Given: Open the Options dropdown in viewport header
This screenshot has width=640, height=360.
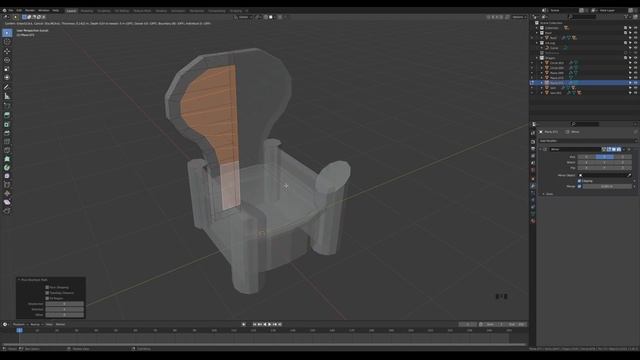Looking at the screenshot, I should 518,17.
